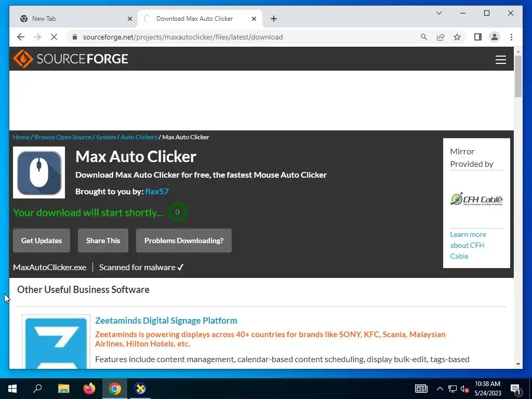532x399 pixels.
Task: Open Windows taskbar search
Action: point(37,389)
